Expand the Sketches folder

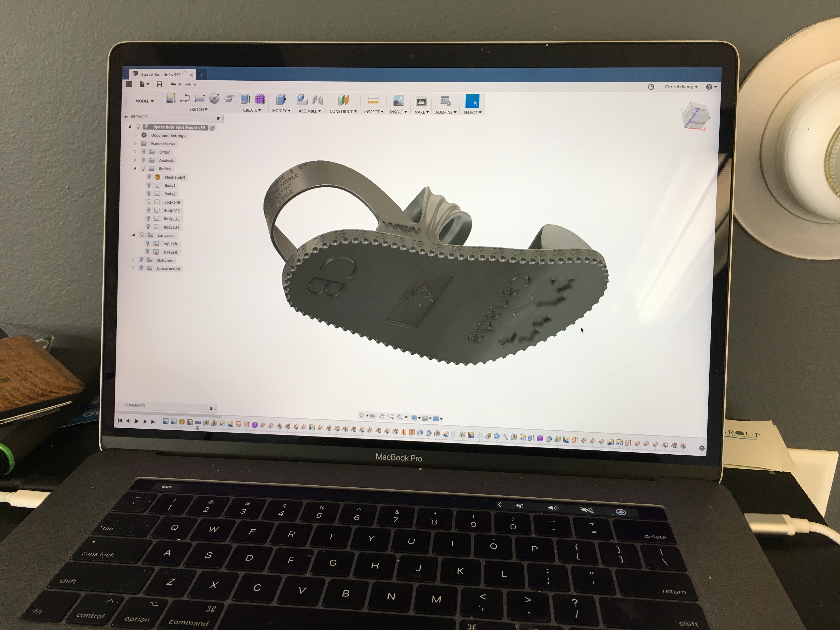pyautogui.click(x=133, y=260)
